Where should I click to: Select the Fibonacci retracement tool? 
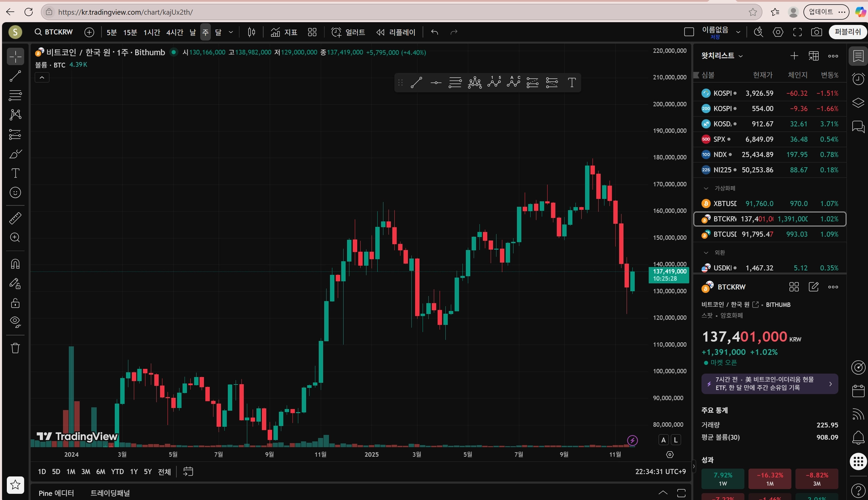(15, 95)
